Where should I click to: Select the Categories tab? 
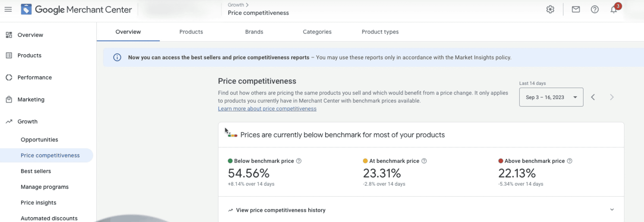coord(317,32)
